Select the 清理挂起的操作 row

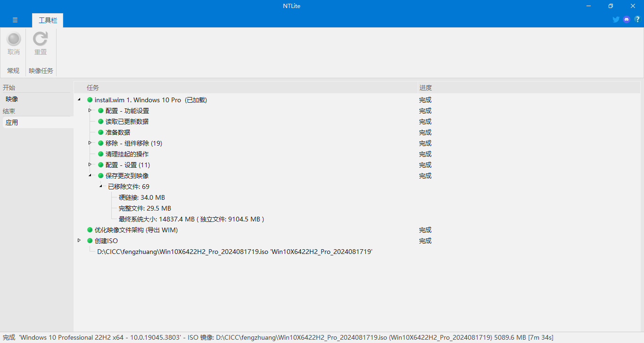[127, 154]
